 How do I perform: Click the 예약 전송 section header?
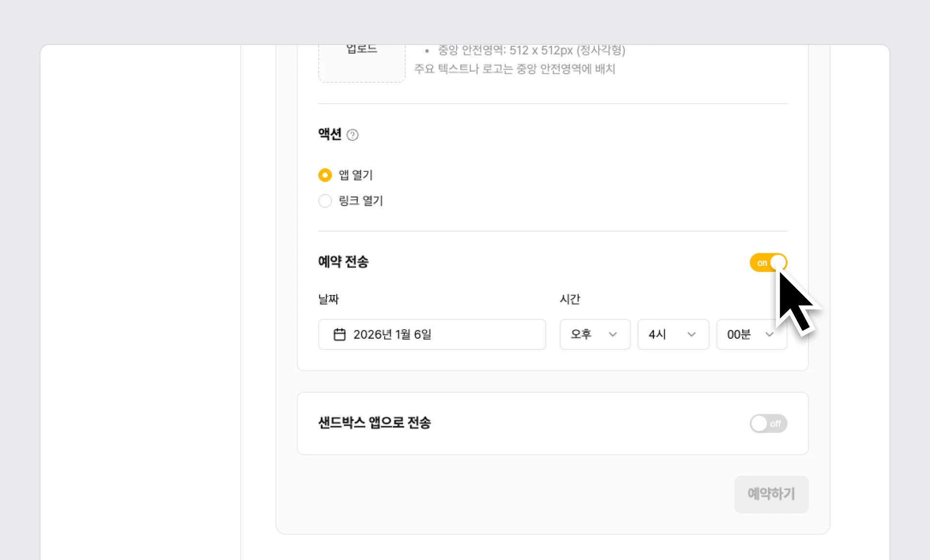(343, 262)
